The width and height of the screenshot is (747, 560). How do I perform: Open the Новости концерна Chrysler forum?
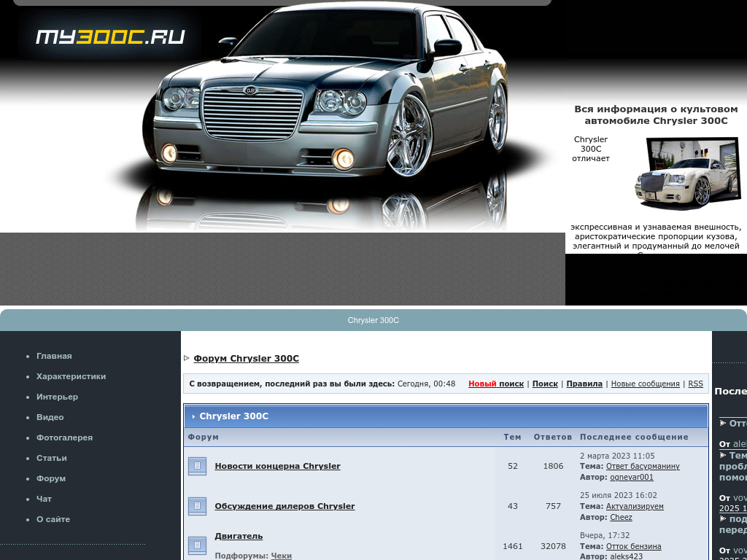[277, 466]
